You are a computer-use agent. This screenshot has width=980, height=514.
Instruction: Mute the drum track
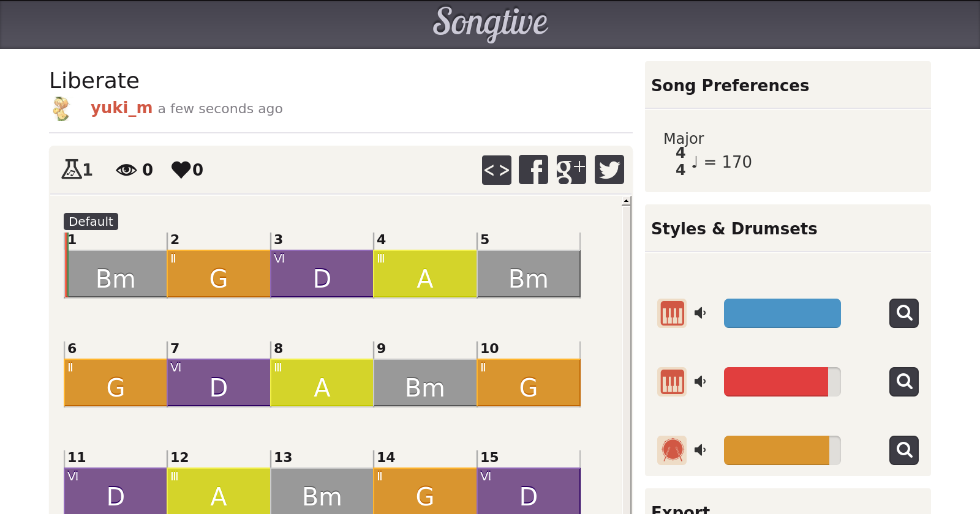[700, 450]
